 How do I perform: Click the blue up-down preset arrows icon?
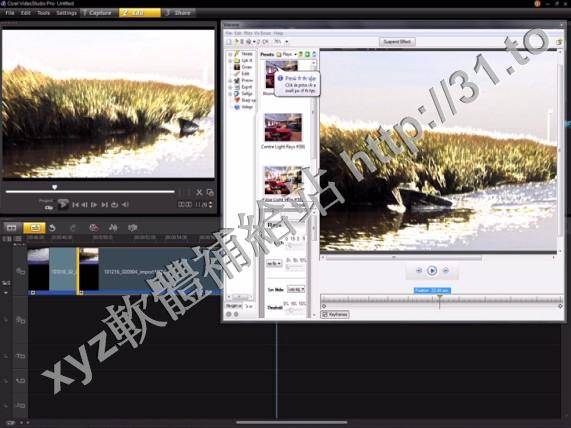[x=314, y=54]
